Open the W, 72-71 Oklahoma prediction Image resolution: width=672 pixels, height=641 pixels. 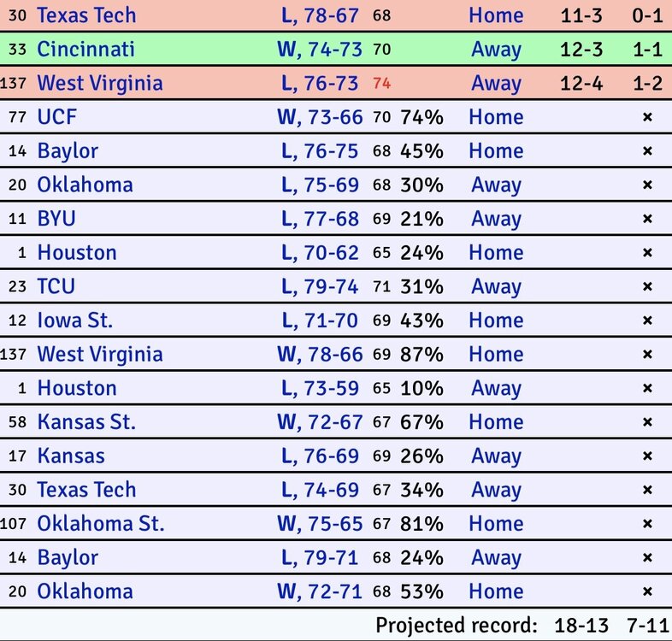[321, 591]
